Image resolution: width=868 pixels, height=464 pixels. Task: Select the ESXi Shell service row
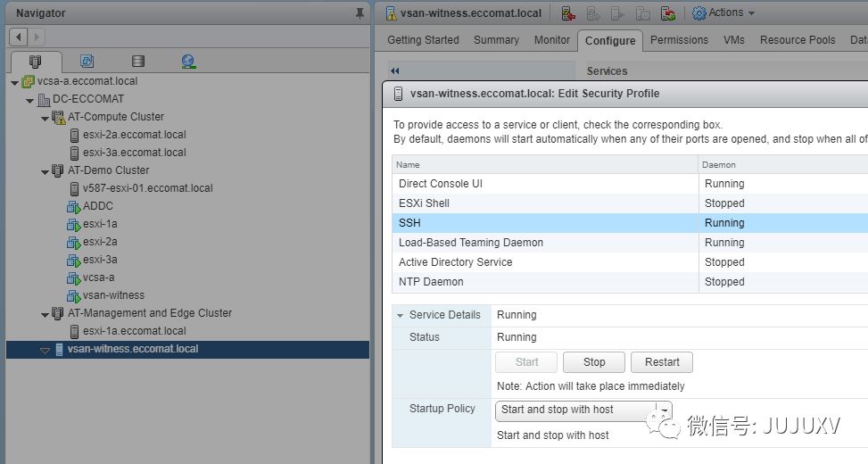630,203
